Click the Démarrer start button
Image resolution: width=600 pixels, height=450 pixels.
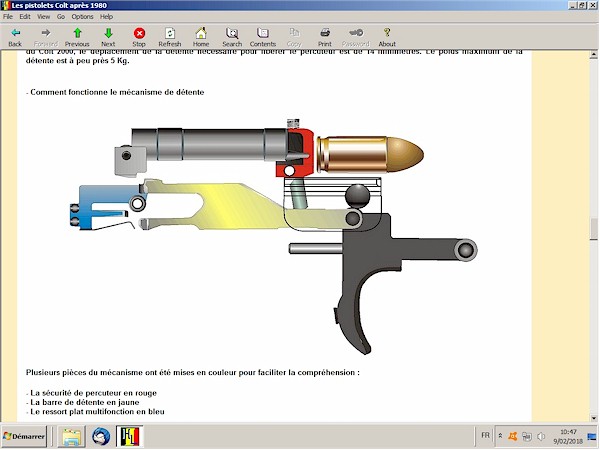pos(25,437)
